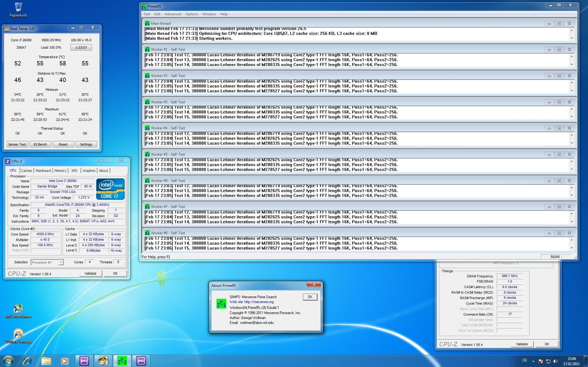Open Internet Explorer from the taskbar

click(27, 361)
